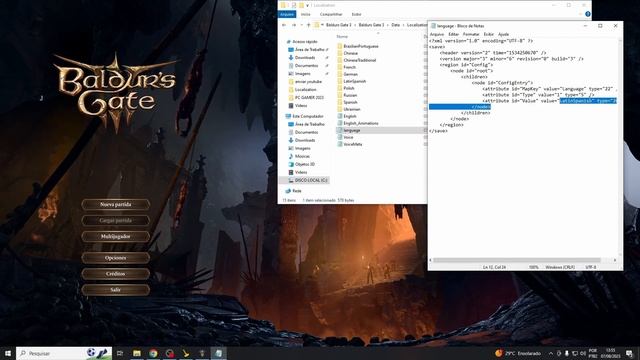Image resolution: width=640 pixels, height=360 pixels.
Task: Focus the Pesquisar taskbar search box
Action: (x=64, y=353)
